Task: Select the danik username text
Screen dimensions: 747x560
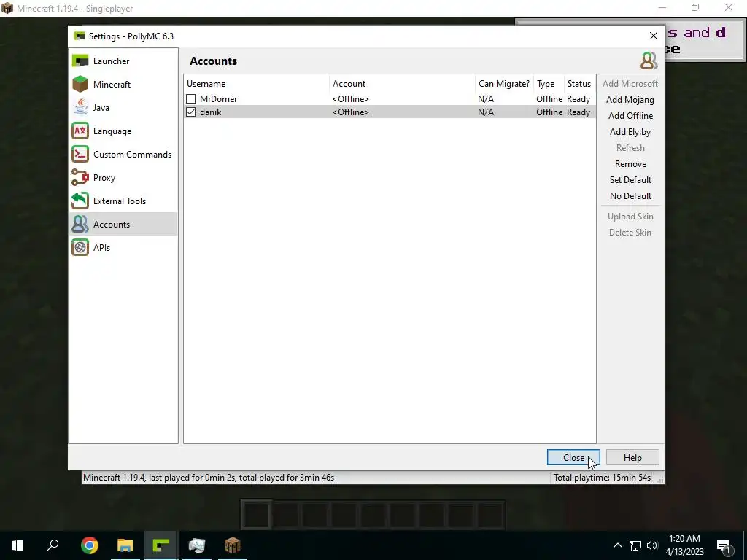Action: coord(211,112)
